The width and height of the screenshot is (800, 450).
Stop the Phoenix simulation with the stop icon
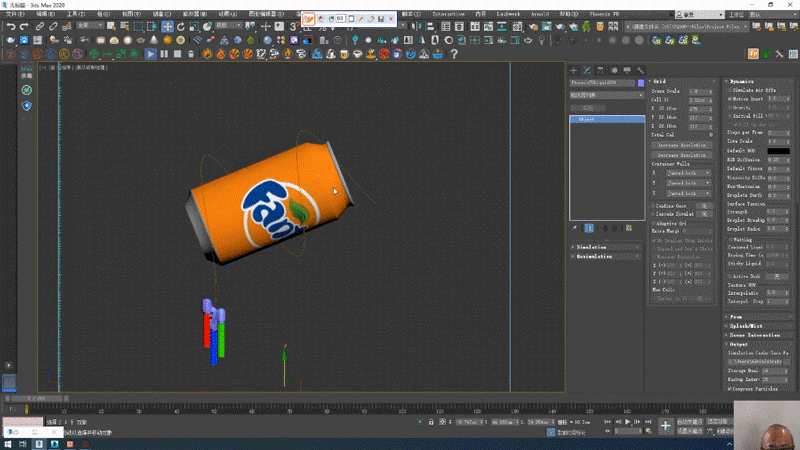tap(177, 54)
